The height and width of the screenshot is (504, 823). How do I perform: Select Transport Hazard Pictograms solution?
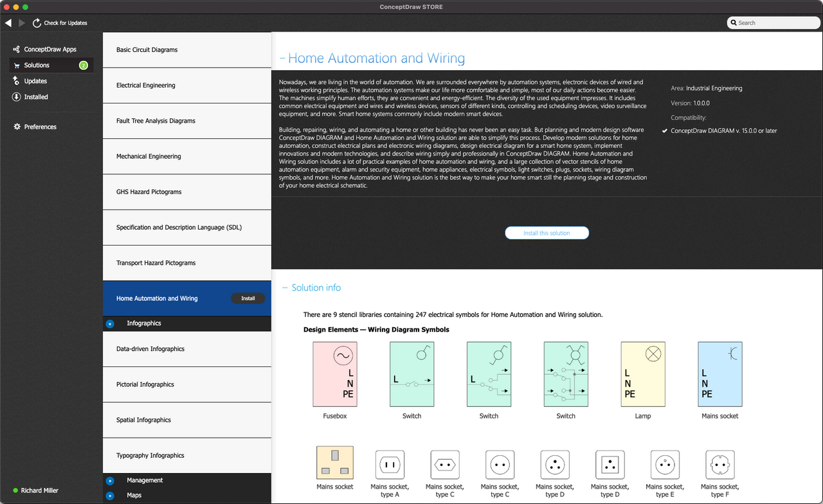[187, 263]
